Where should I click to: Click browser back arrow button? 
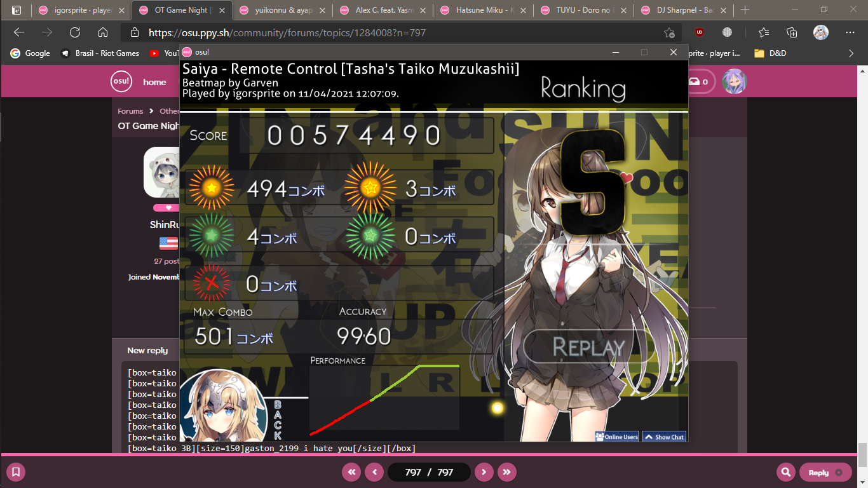click(19, 32)
